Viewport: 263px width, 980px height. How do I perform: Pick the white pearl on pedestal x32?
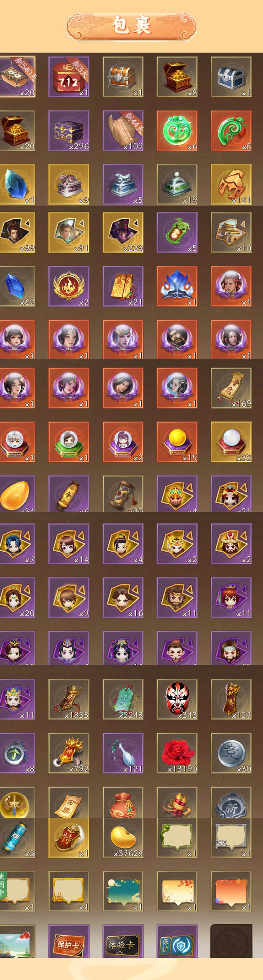point(231,442)
